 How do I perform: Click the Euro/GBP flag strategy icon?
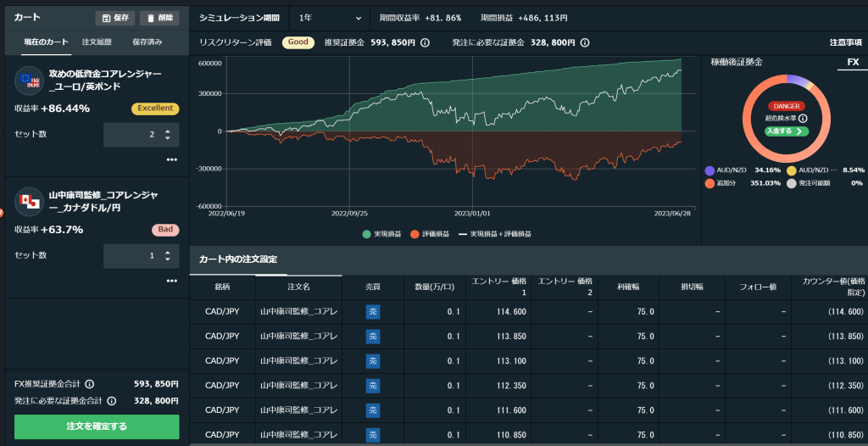tap(30, 81)
